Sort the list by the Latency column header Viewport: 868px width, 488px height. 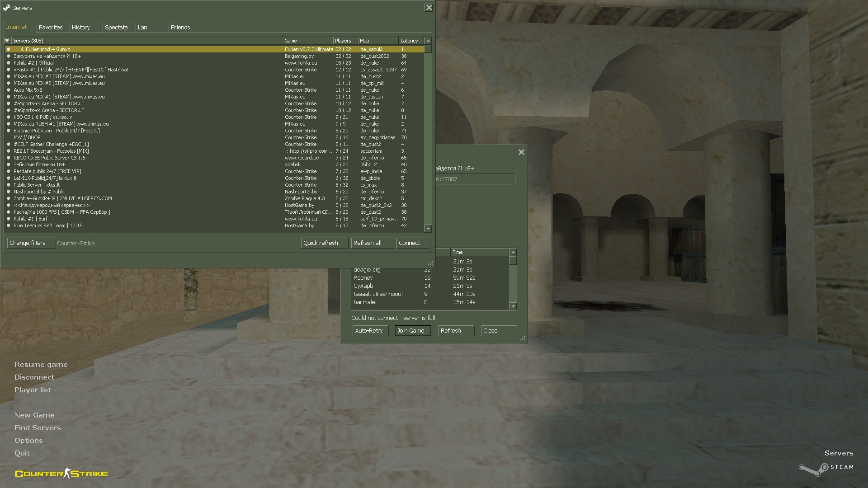click(x=411, y=41)
